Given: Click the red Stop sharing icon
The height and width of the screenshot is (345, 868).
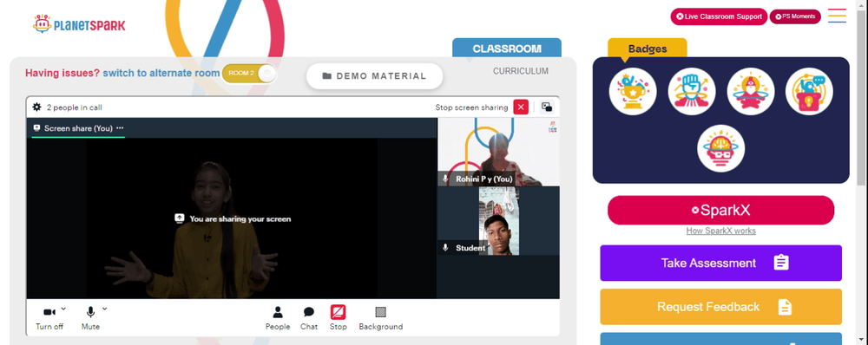Looking at the screenshot, I should 339,312.
